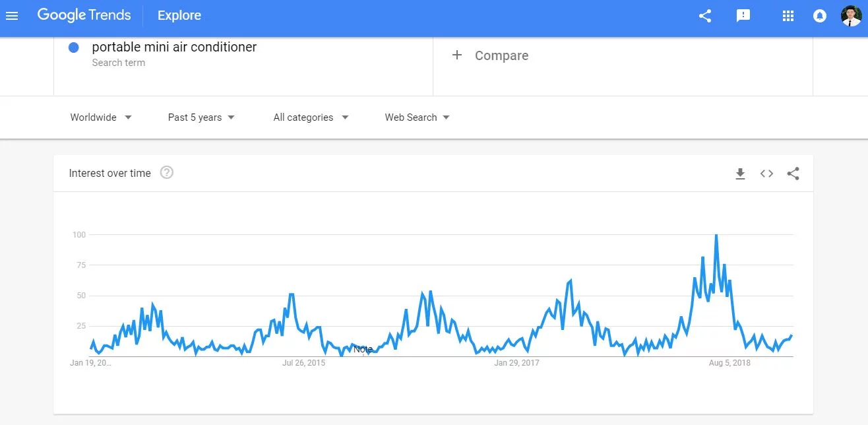The width and height of the screenshot is (868, 425).
Task: Edit the portable mini air conditioner term
Action: coord(174,47)
